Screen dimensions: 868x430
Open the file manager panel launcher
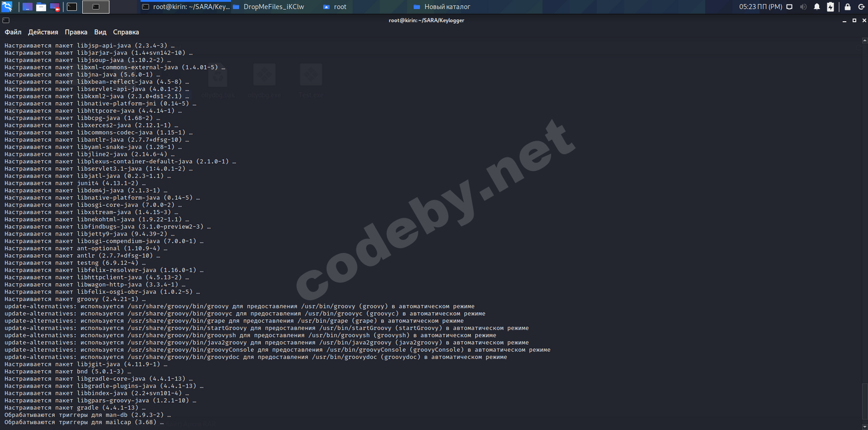point(41,7)
